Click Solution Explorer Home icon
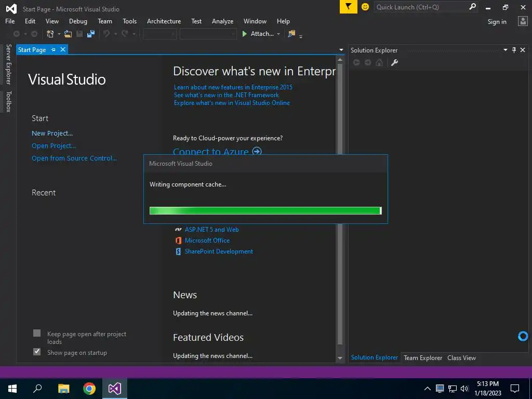532x399 pixels. pyautogui.click(x=379, y=62)
